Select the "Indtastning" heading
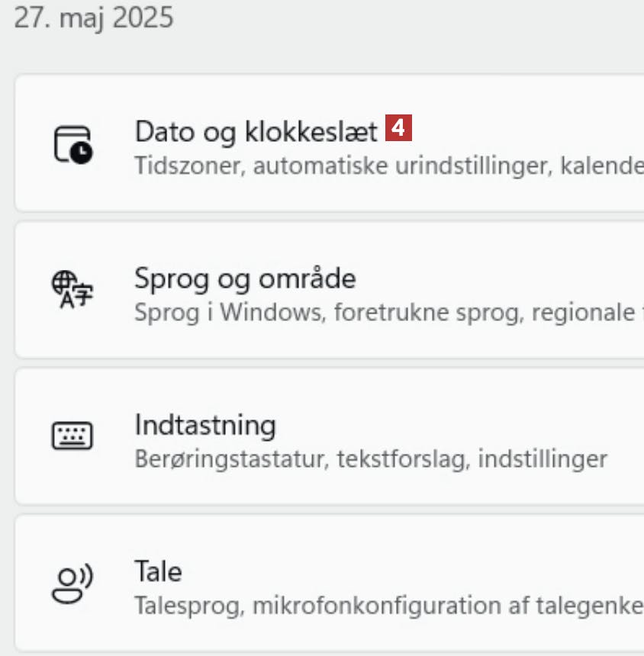Viewport: 644px width, 656px height. [x=205, y=425]
